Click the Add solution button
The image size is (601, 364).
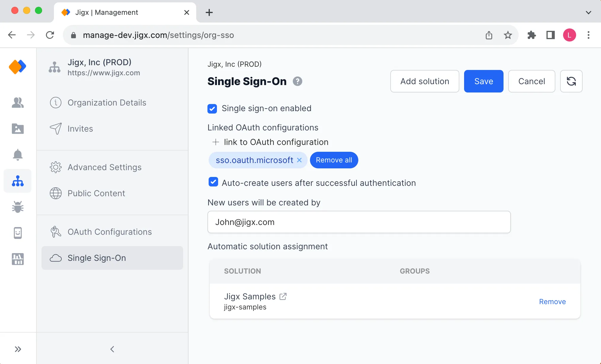pos(425,81)
